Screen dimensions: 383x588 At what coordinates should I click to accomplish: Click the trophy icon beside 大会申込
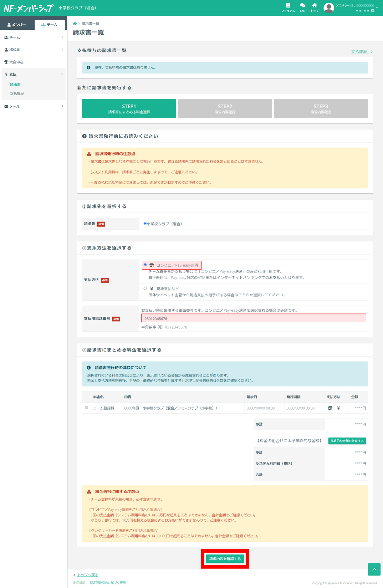(x=6, y=62)
